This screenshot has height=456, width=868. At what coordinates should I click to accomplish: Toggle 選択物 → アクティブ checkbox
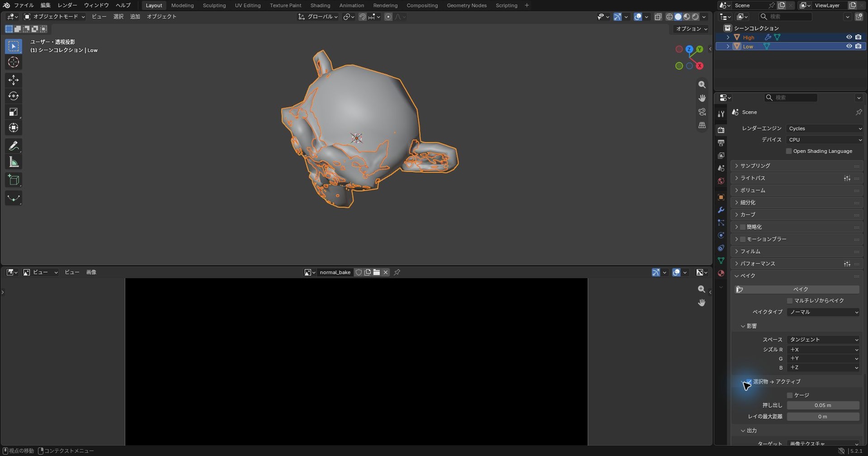[x=749, y=382]
